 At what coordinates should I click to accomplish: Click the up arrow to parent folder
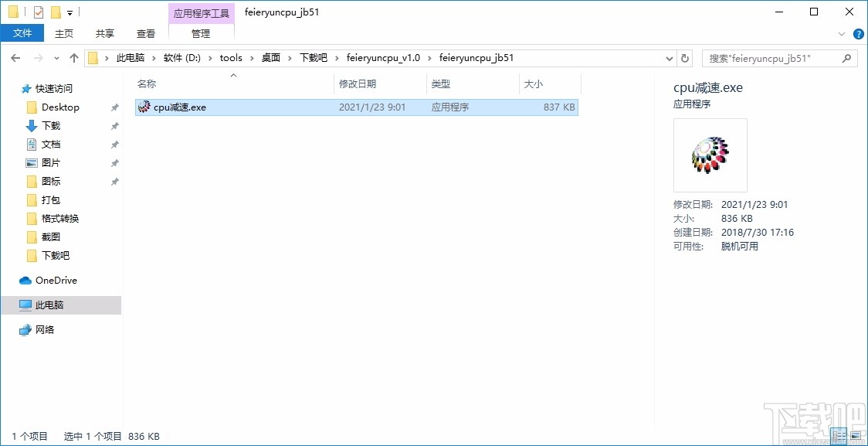[x=73, y=58]
